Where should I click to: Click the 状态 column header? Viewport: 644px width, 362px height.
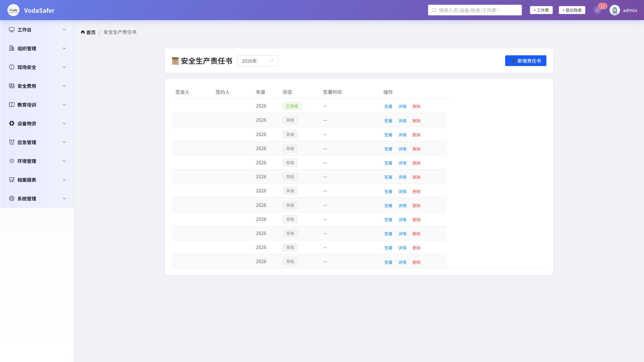click(x=287, y=92)
